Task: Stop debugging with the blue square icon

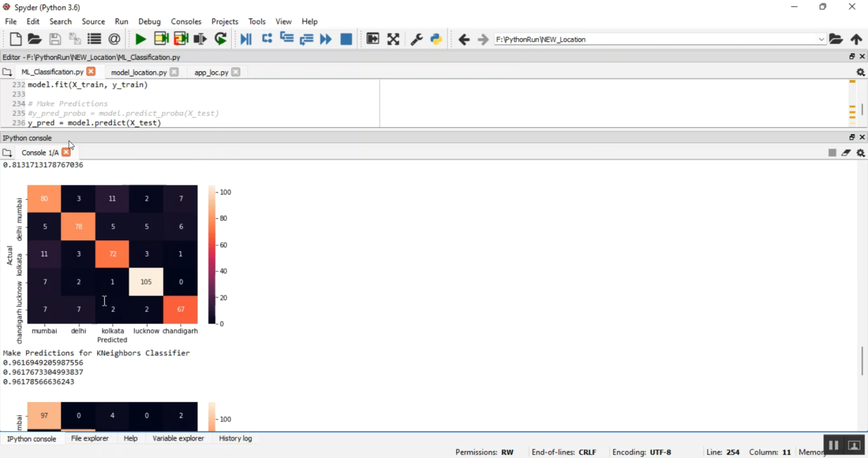Action: tap(346, 39)
